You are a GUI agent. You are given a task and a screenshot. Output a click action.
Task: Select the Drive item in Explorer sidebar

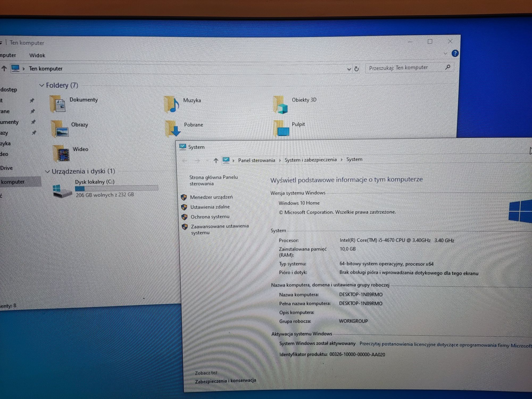click(x=6, y=168)
